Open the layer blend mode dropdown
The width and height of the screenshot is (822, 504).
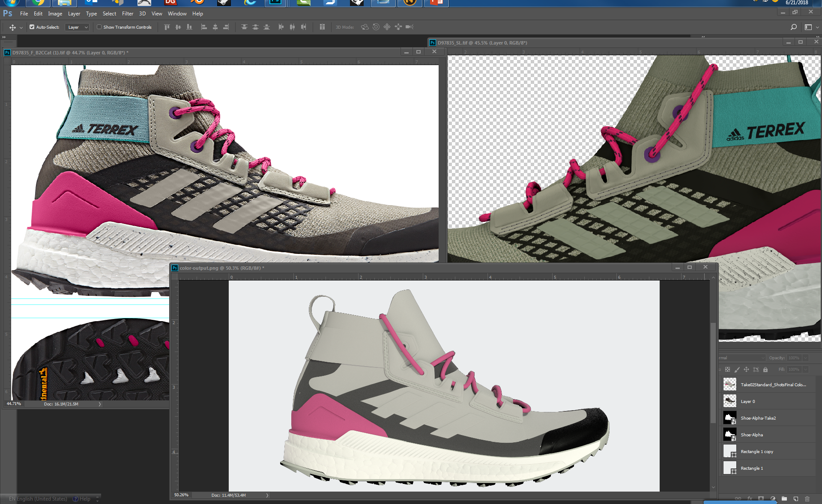pyautogui.click(x=742, y=358)
